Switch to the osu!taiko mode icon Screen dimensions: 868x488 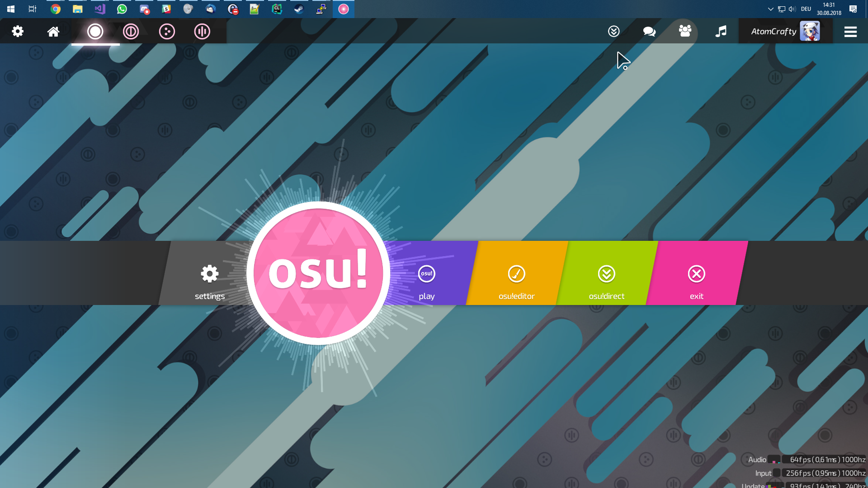click(131, 31)
